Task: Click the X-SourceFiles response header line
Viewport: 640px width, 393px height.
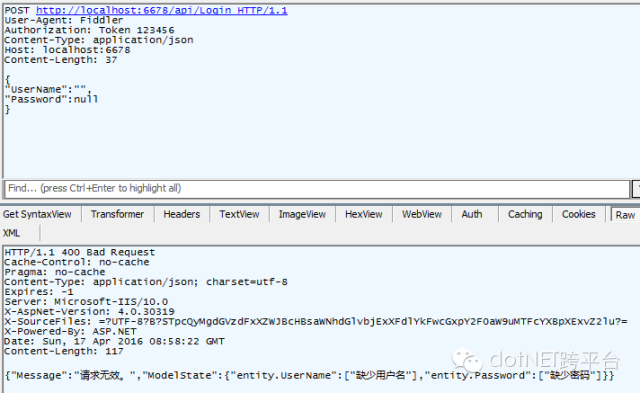Action: [316, 322]
